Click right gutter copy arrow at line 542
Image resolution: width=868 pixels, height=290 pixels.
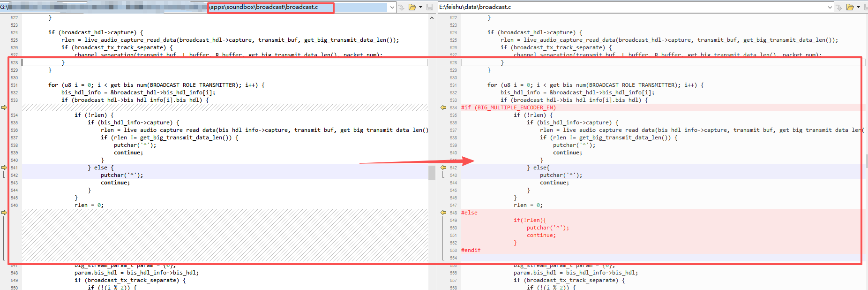(443, 168)
